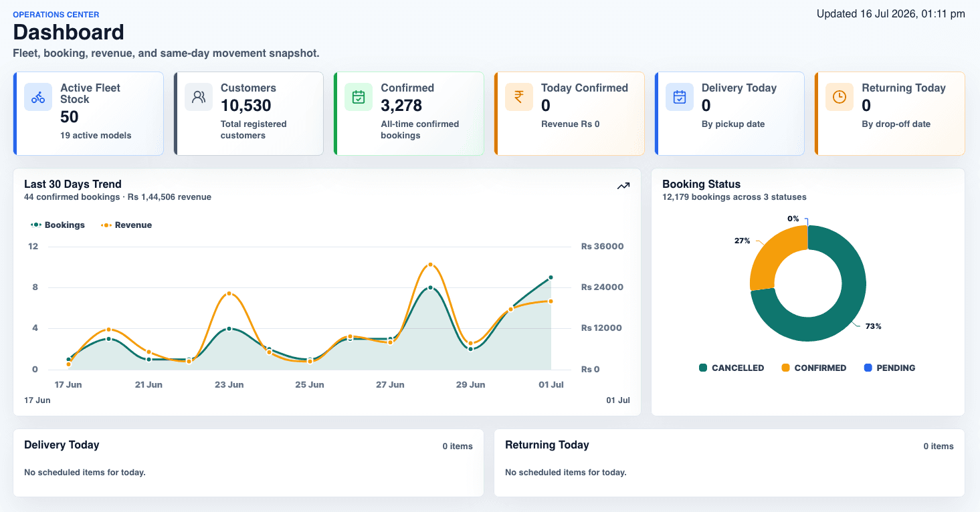Click '44 confirmed bookings · Rs 1,44,506 revenue' text
The width and height of the screenshot is (980, 512).
[118, 197]
